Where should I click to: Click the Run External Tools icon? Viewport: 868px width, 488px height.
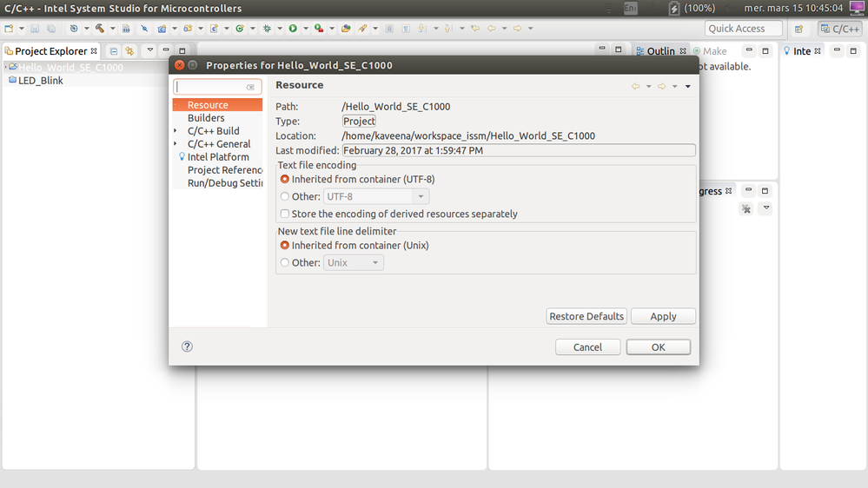(319, 28)
